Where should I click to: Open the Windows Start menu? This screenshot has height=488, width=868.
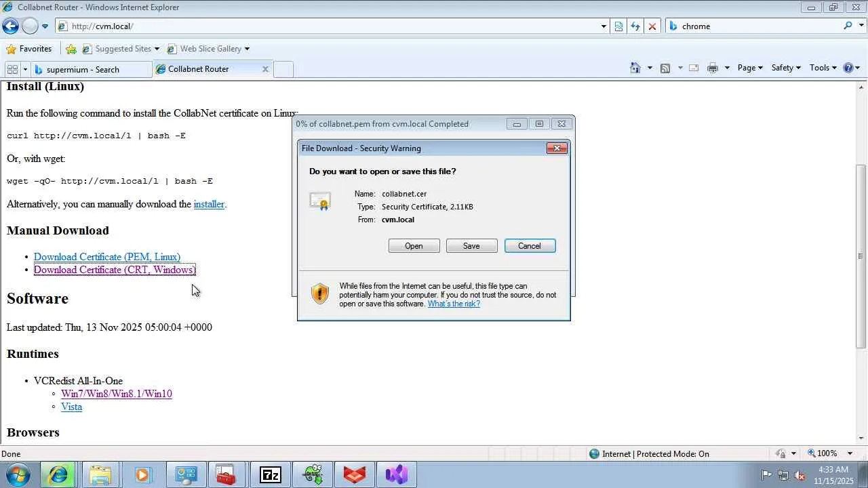pos(16,474)
